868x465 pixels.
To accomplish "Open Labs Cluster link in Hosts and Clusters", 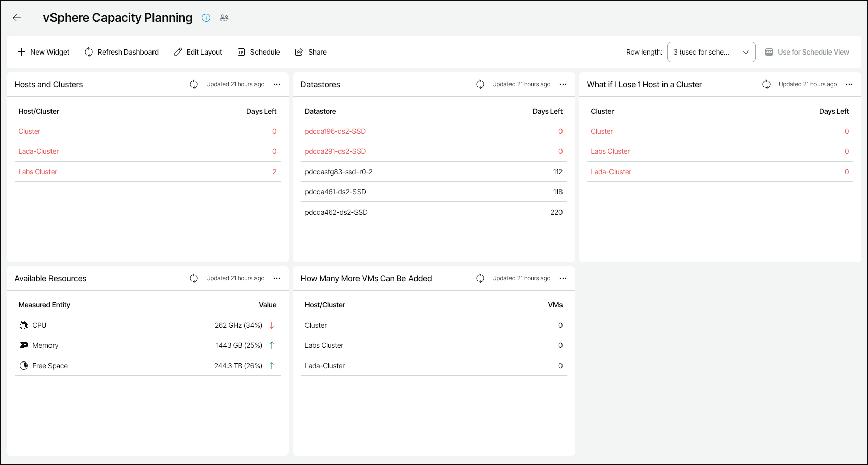I will tap(38, 172).
